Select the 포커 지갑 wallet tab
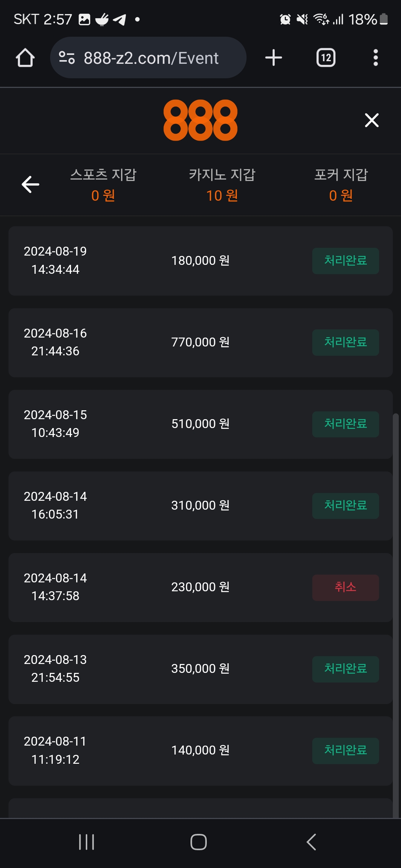The width and height of the screenshot is (401, 868). click(341, 185)
